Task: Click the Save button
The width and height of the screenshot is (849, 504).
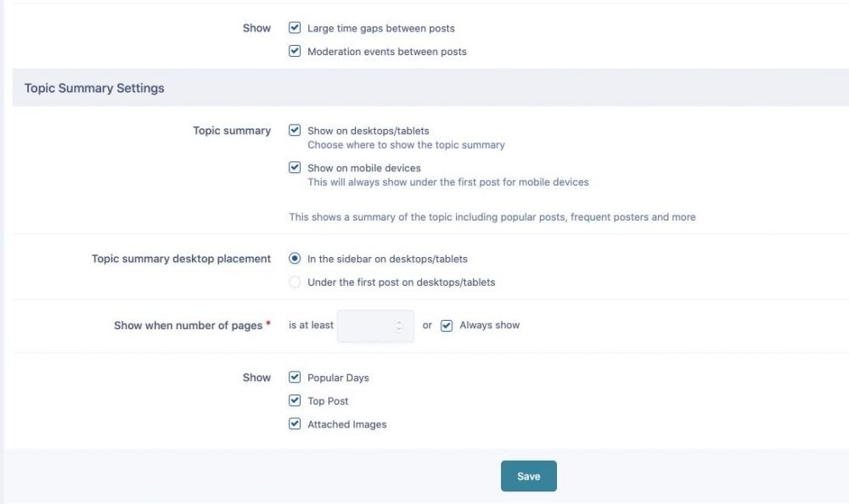Action: [x=528, y=476]
